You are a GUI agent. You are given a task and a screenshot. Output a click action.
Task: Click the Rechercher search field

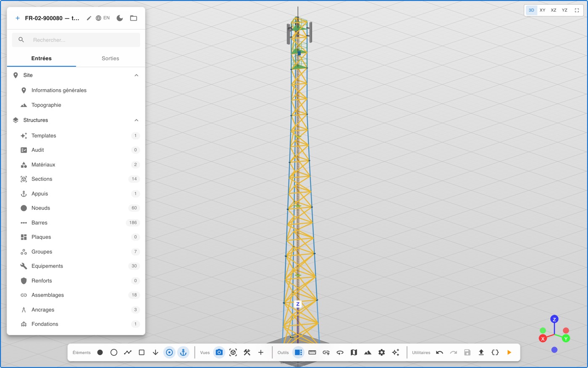tap(76, 40)
